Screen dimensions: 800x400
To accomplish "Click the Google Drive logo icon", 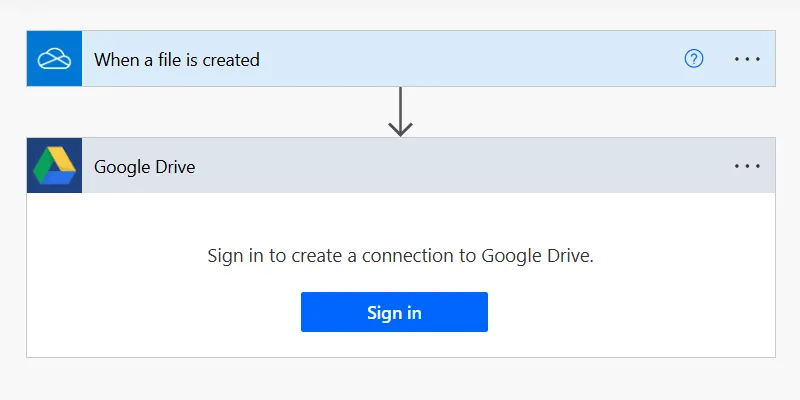I will (54, 166).
